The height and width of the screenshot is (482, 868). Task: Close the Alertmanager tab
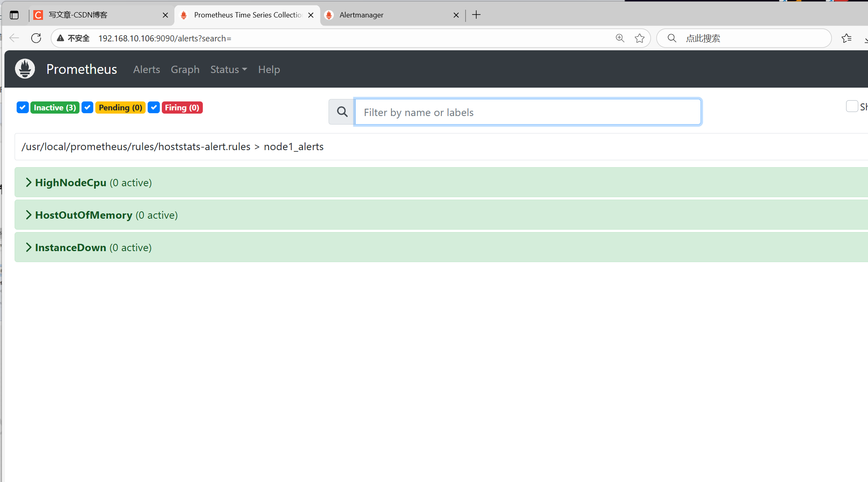(456, 15)
